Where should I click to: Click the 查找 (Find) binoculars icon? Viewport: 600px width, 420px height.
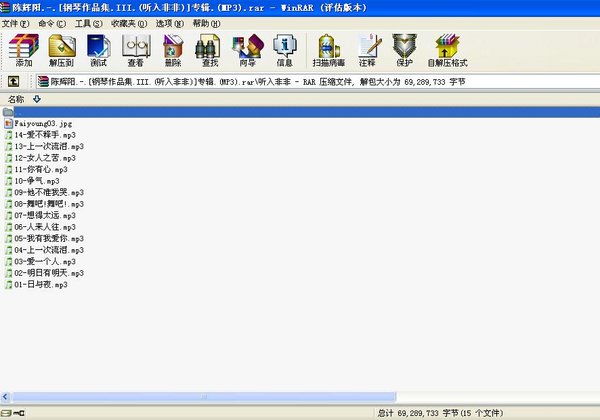pos(208,46)
